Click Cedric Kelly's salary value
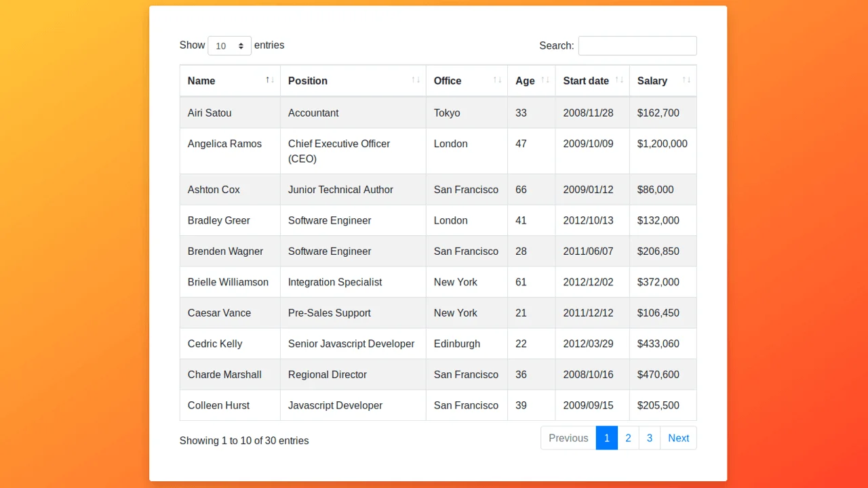The height and width of the screenshot is (488, 868). coord(655,344)
